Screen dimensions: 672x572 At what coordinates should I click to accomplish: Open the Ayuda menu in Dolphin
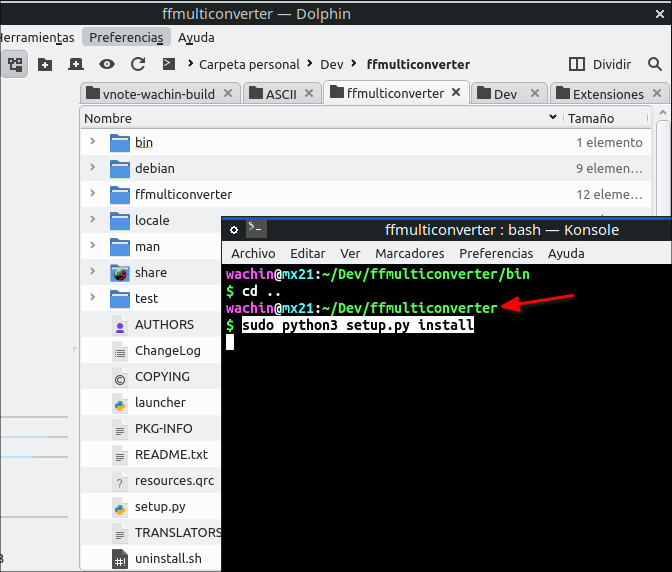[196, 37]
